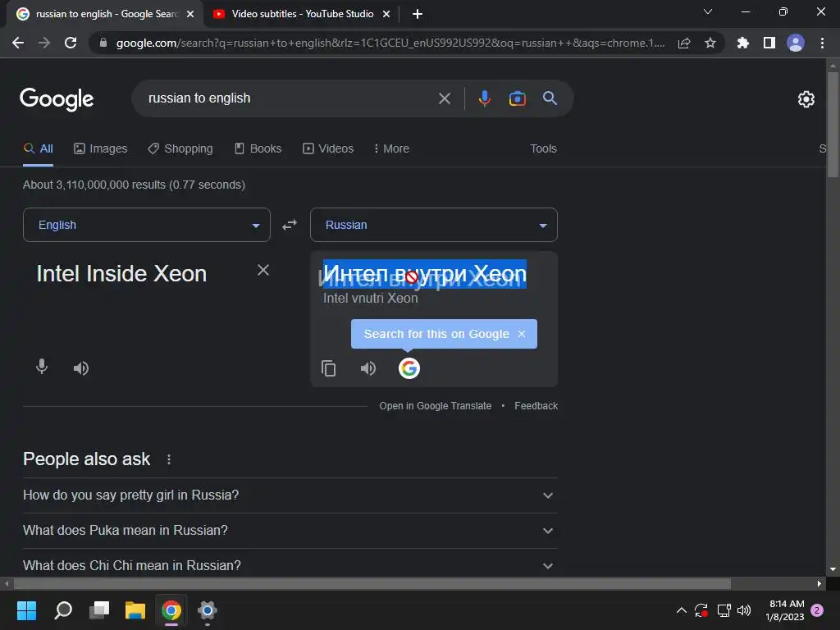Switch to Images results
The width and height of the screenshot is (840, 630).
(101, 148)
